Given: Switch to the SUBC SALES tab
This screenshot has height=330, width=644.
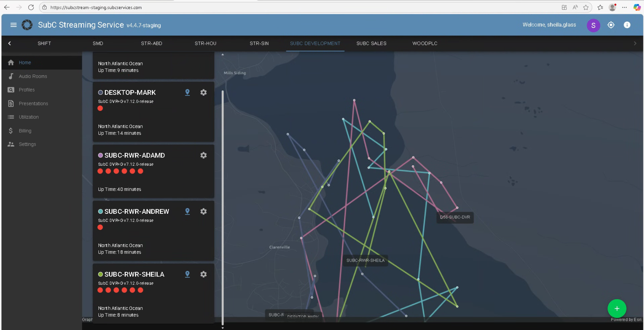Looking at the screenshot, I should coord(371,43).
